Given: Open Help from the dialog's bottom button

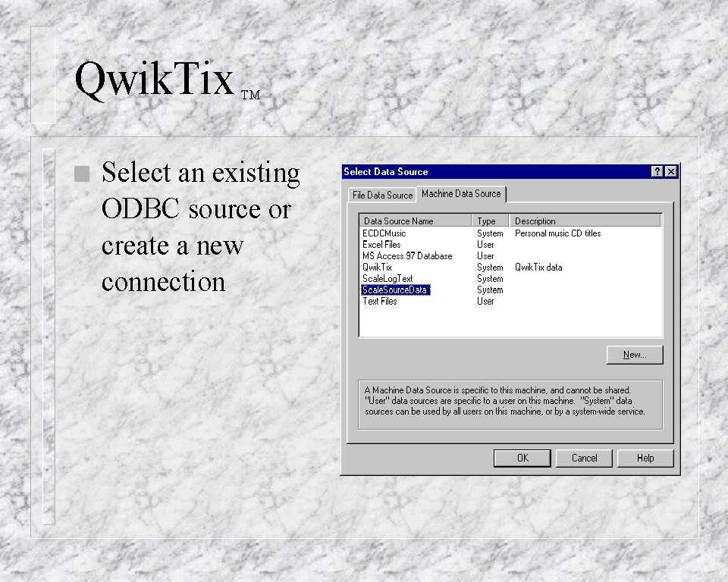Looking at the screenshot, I should point(645,458).
